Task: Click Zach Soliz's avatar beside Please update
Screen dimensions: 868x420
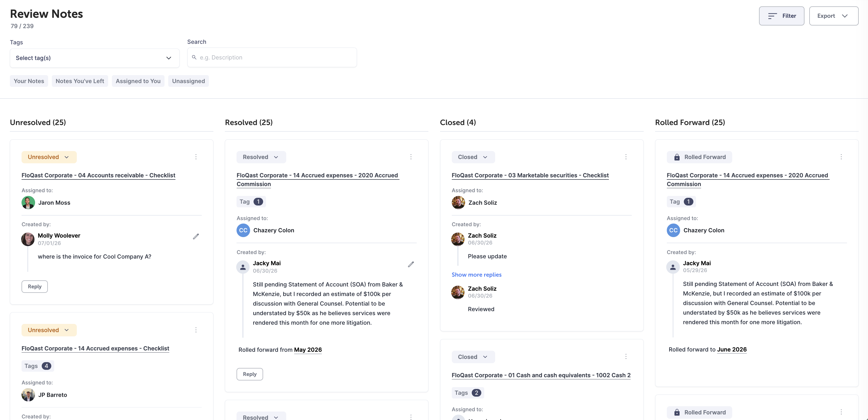Action: pos(458,239)
